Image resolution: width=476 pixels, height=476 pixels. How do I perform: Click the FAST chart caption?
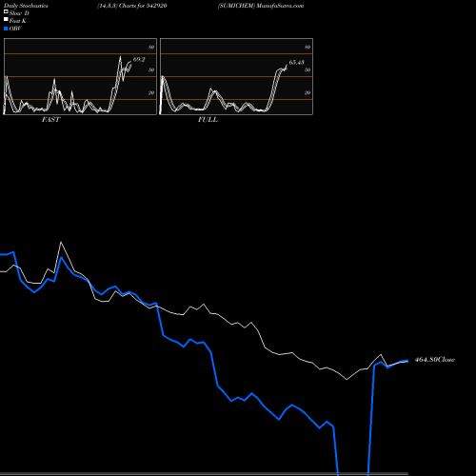(50, 120)
